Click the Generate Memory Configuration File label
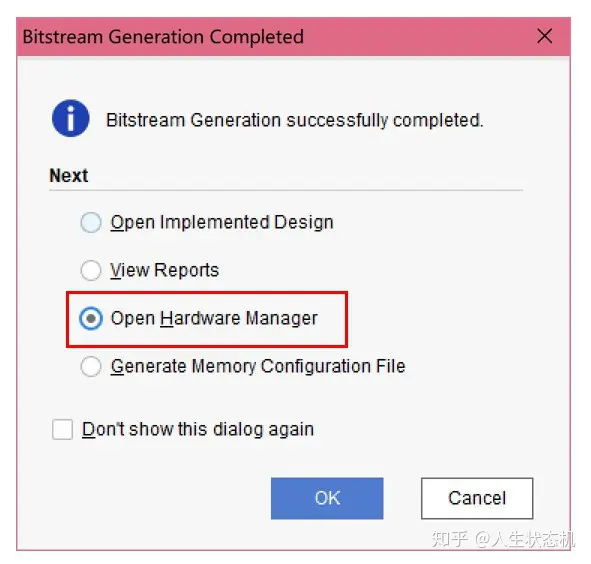Screen dimensions: 591x564 click(258, 366)
